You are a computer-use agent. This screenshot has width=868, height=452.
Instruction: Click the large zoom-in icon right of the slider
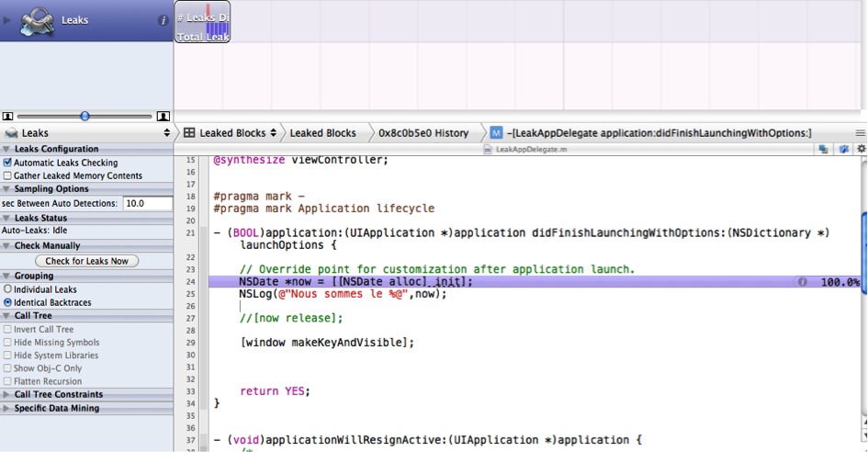[163, 117]
